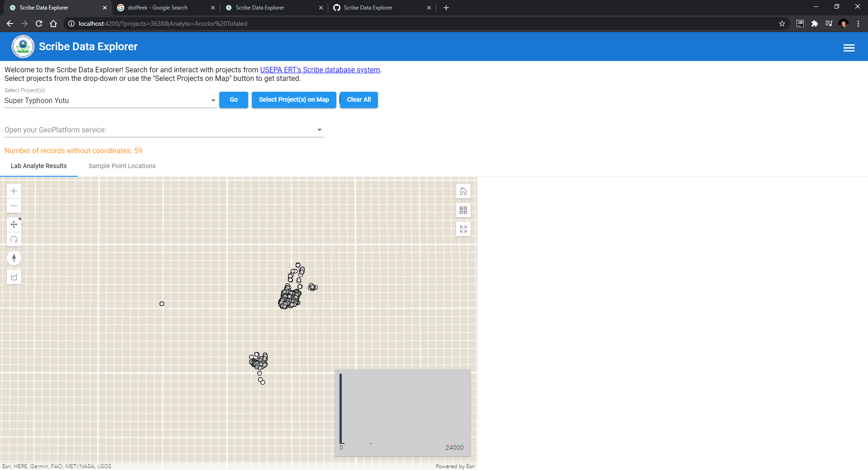Open the USEPA ERT's Scribe database system link
This screenshot has height=470, width=868.
point(320,70)
